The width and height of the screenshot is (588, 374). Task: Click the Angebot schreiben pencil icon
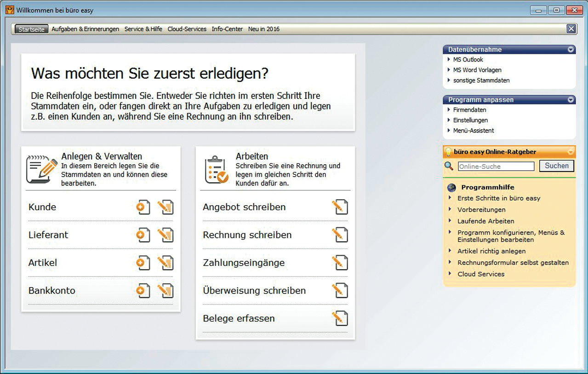pyautogui.click(x=340, y=207)
